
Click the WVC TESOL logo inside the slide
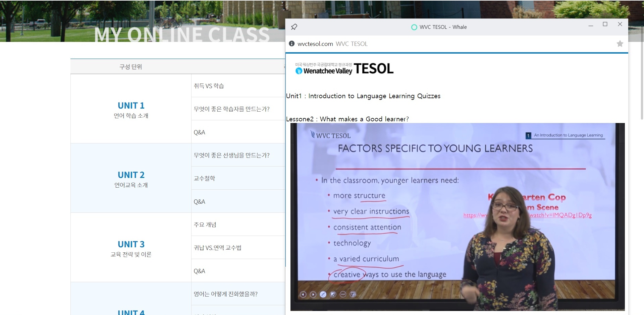click(x=331, y=135)
